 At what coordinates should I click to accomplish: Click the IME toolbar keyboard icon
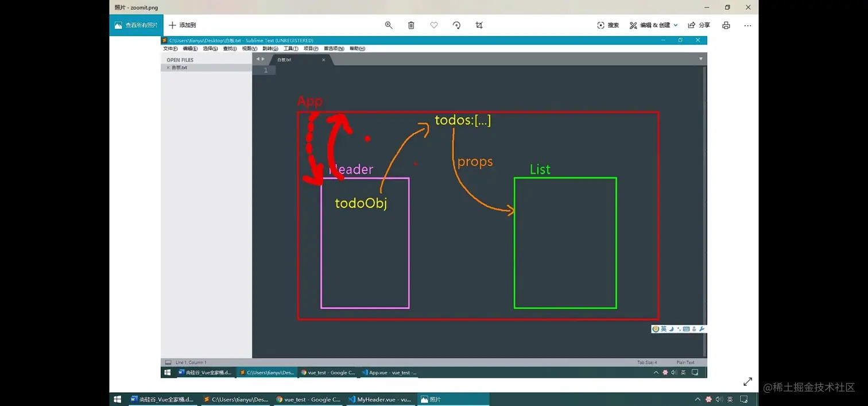[x=686, y=329]
